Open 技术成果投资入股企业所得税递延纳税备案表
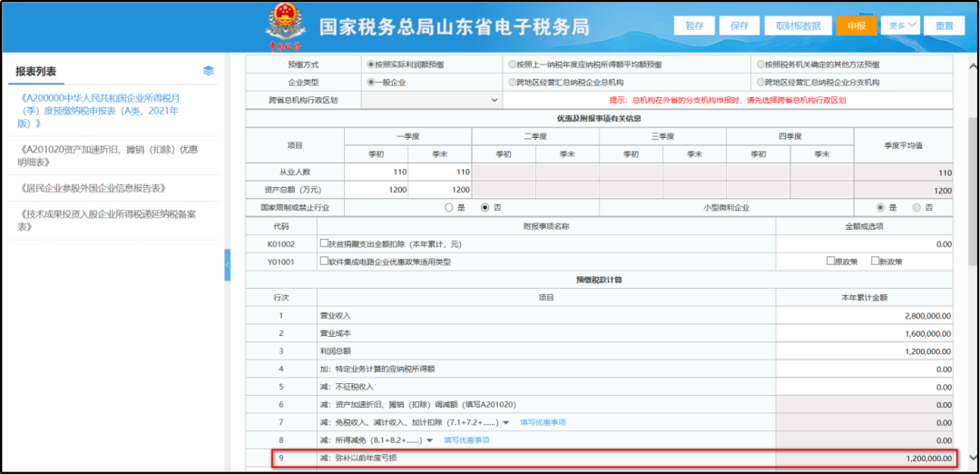Image resolution: width=980 pixels, height=474 pixels. point(106,220)
